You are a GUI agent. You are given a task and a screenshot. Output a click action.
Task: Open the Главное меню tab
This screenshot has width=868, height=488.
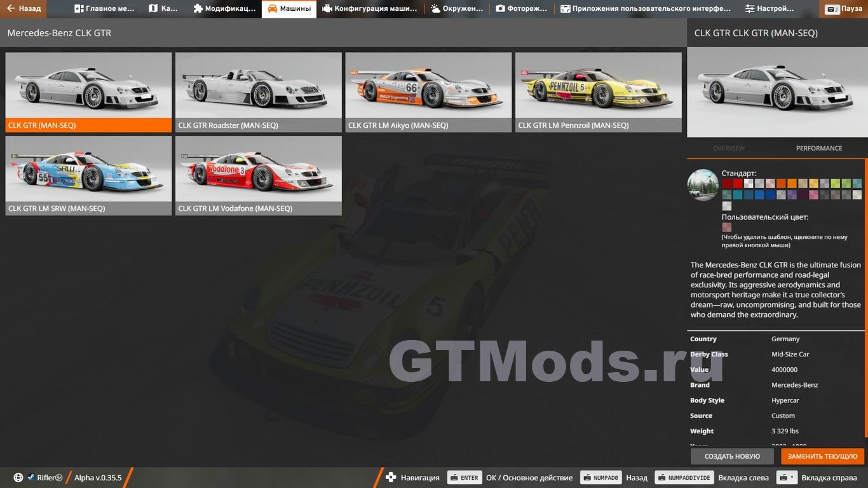point(104,9)
